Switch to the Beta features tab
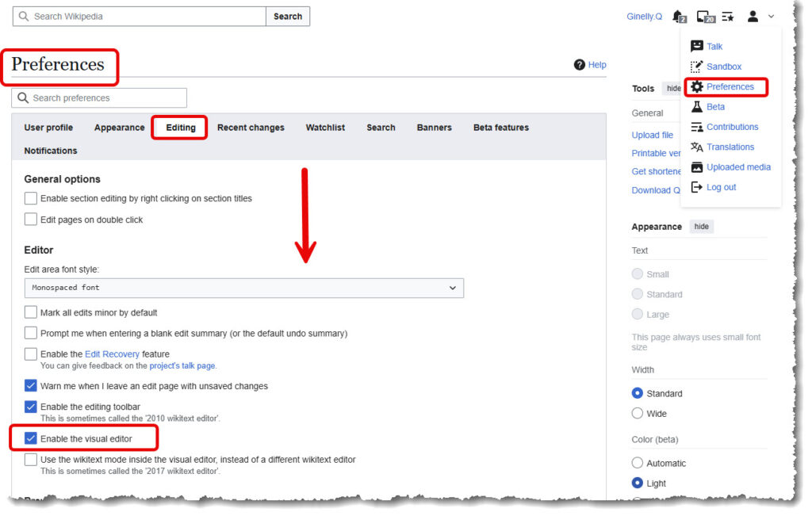Image resolution: width=812 pixels, height=516 pixels. [501, 128]
